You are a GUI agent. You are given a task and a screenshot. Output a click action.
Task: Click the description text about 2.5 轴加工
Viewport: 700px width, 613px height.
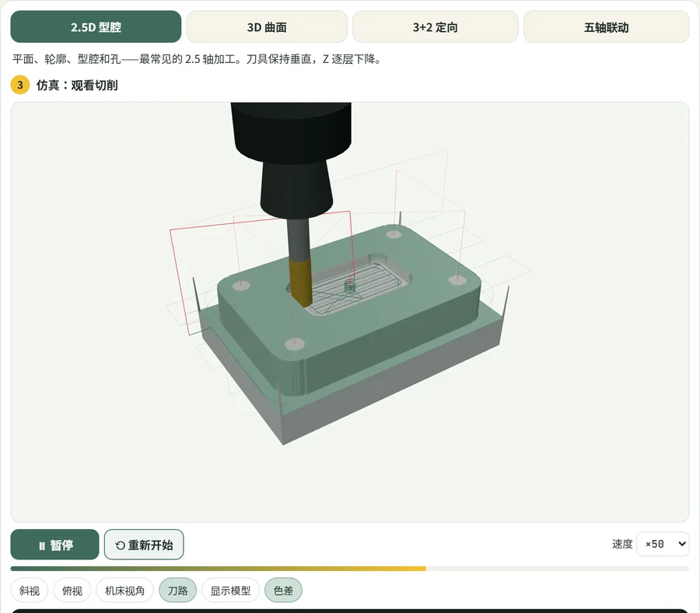coord(196,59)
